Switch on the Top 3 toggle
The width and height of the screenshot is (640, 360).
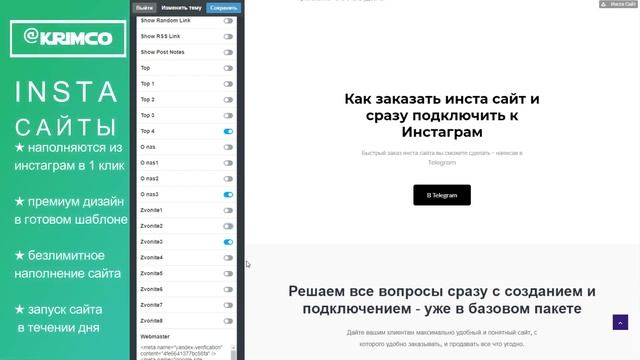coord(228,116)
